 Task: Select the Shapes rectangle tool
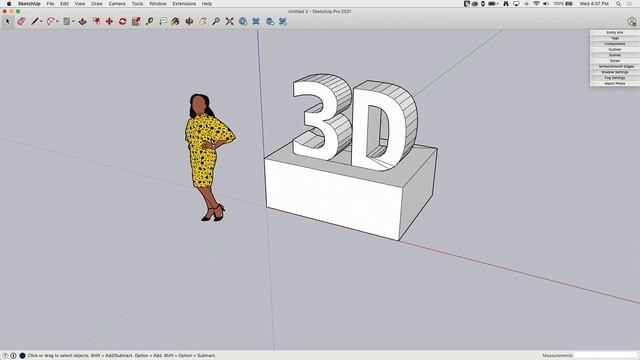pos(67,21)
